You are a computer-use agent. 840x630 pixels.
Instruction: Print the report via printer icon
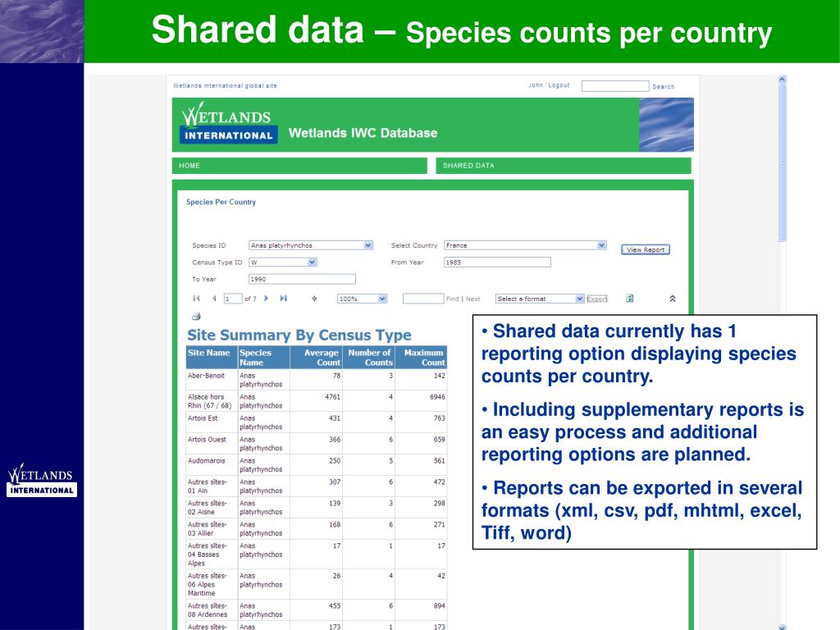point(196,317)
